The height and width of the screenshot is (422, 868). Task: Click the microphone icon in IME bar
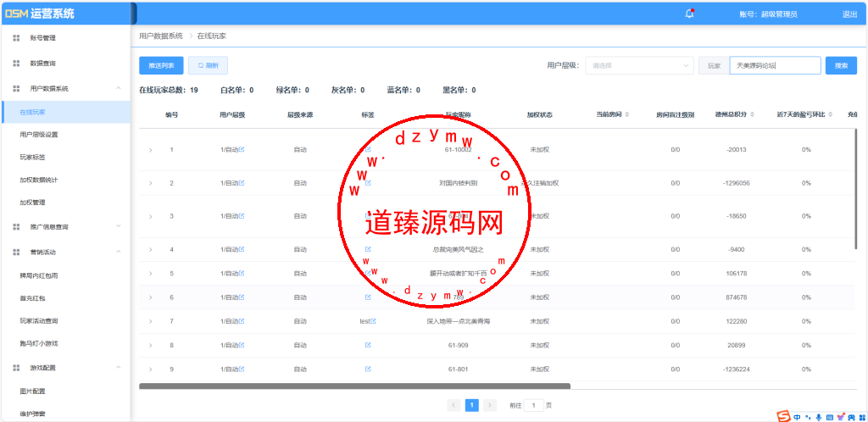click(x=818, y=417)
